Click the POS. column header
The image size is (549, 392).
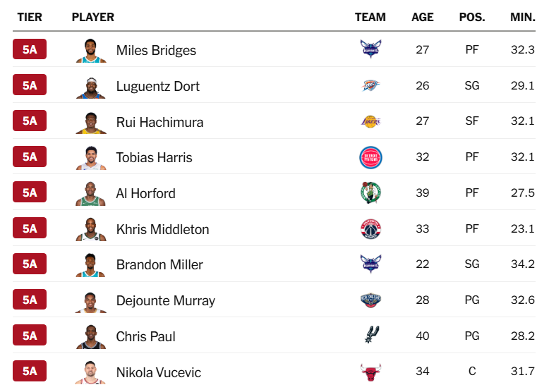point(472,17)
